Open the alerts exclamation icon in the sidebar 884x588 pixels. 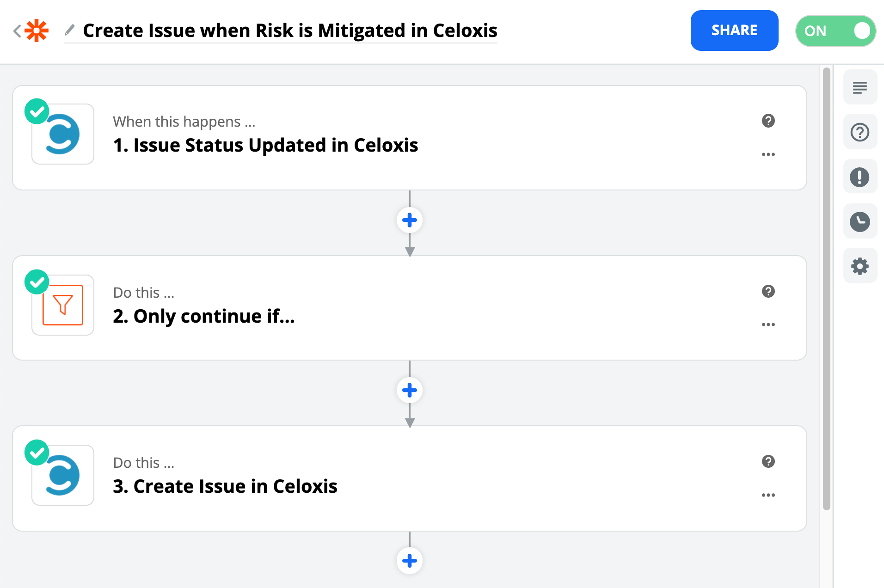click(859, 177)
